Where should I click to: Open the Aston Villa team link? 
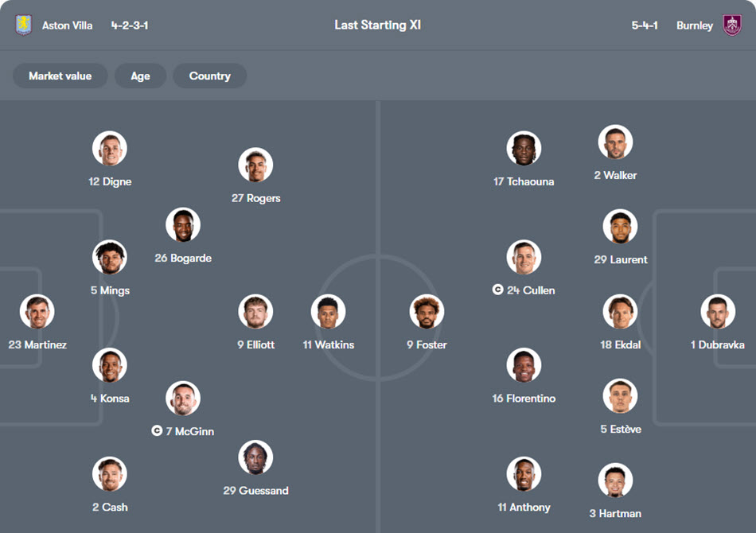(67, 25)
